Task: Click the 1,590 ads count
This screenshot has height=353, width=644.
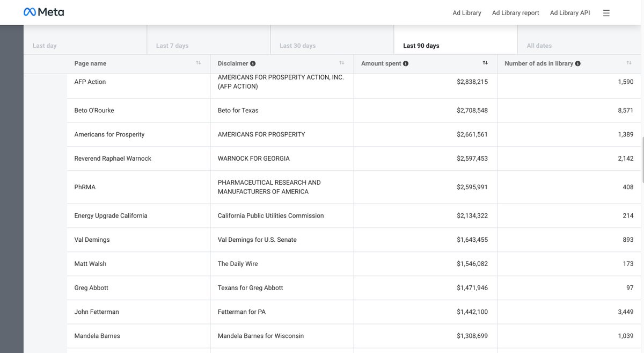Action: 626,82
